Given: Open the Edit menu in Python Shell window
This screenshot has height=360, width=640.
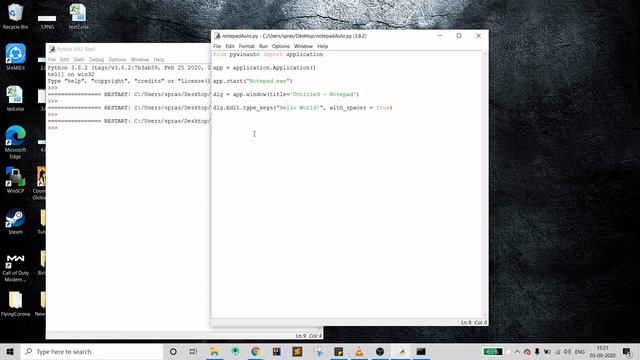Looking at the screenshot, I should [64, 60].
